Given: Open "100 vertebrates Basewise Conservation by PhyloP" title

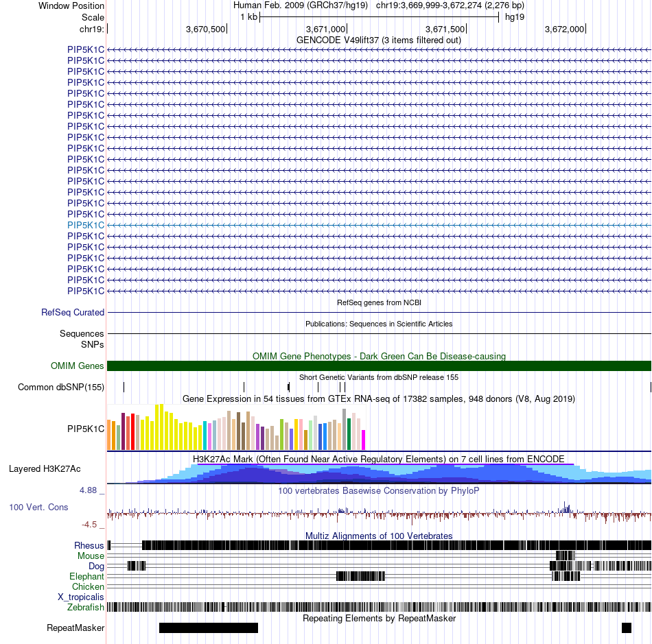Looking at the screenshot, I should coord(379,490).
